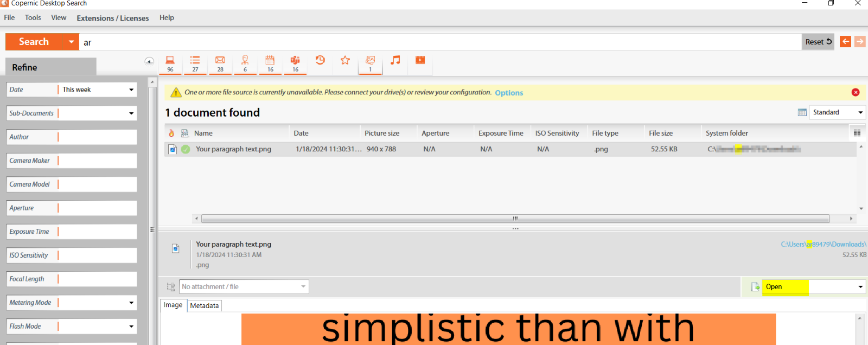Select the 'Your paragraph text.png' result row
Screen dimensions: 868x345
510,149
